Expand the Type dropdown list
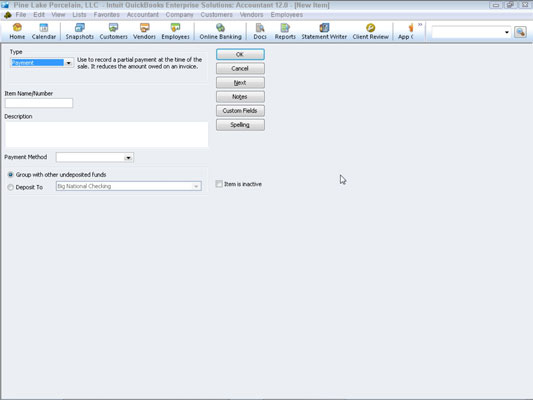Screen dimensions: 533x400 pos(69,63)
